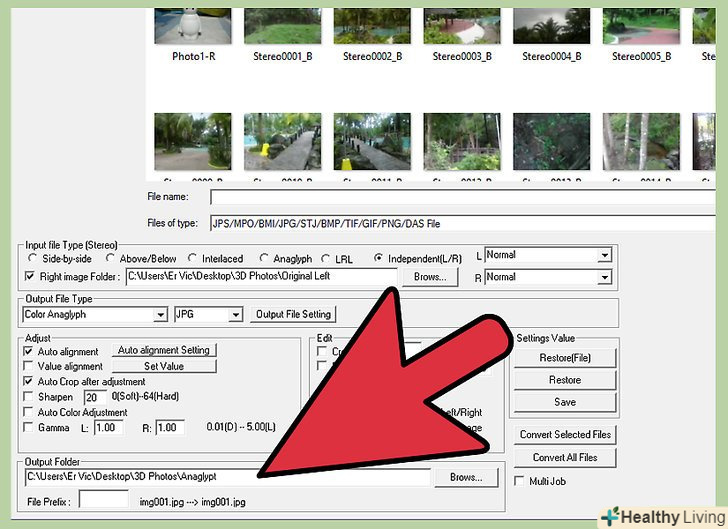Enable the Sharpen checkbox

coord(28,397)
